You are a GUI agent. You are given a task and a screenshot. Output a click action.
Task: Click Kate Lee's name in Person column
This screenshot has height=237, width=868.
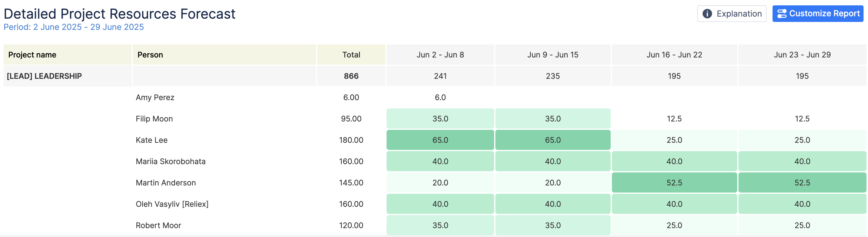pos(151,140)
